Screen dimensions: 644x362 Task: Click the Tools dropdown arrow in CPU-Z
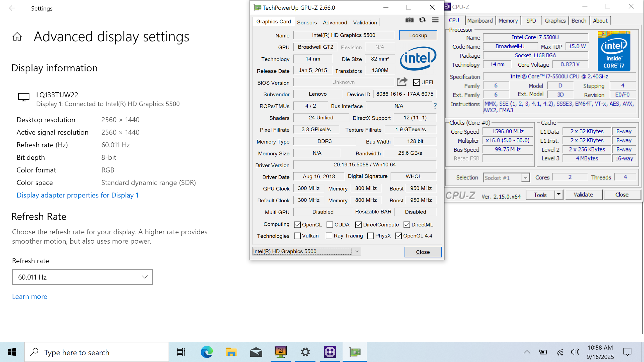(559, 194)
